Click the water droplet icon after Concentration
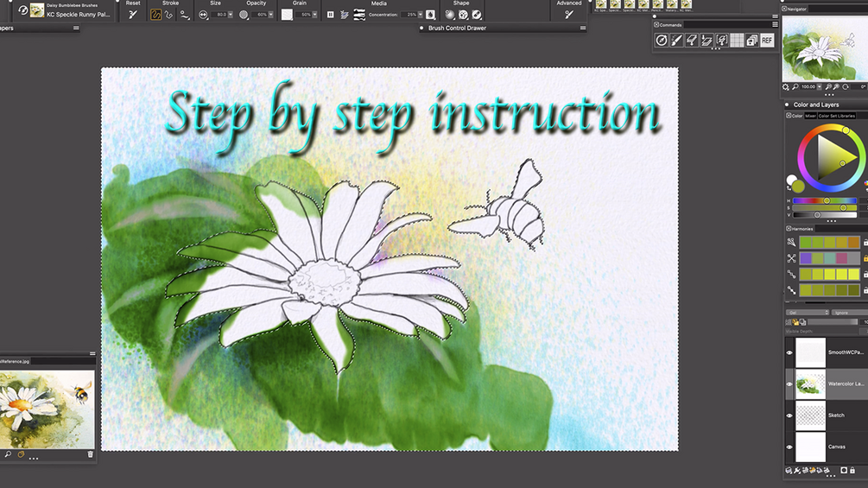 pos(430,15)
